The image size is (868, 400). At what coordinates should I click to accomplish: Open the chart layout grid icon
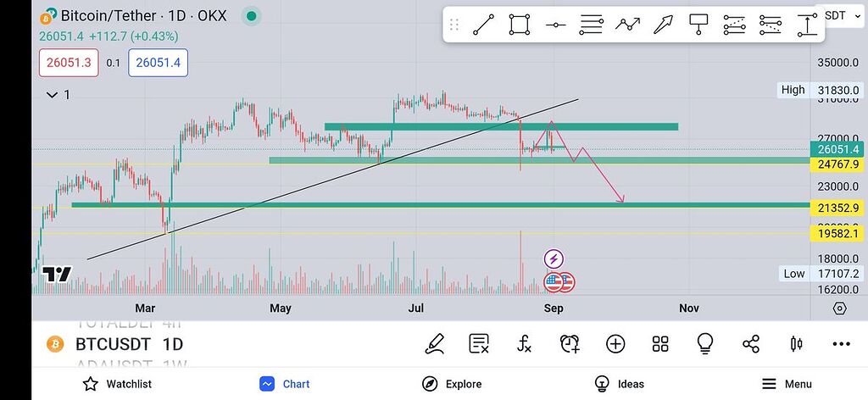(x=660, y=343)
